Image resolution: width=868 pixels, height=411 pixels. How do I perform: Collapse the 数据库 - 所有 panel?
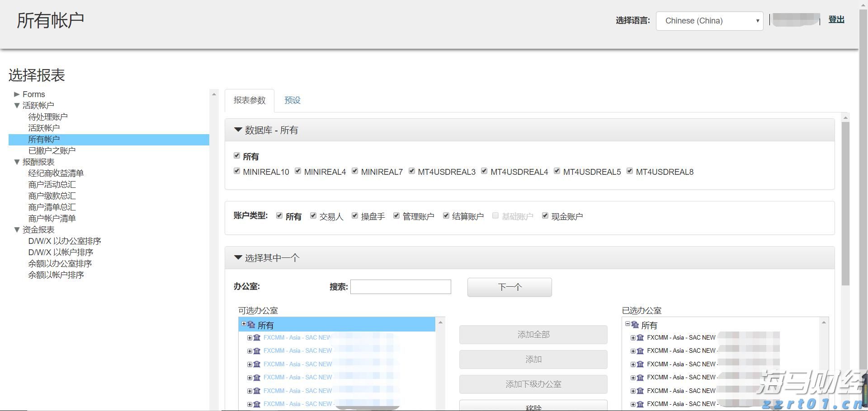coord(238,130)
